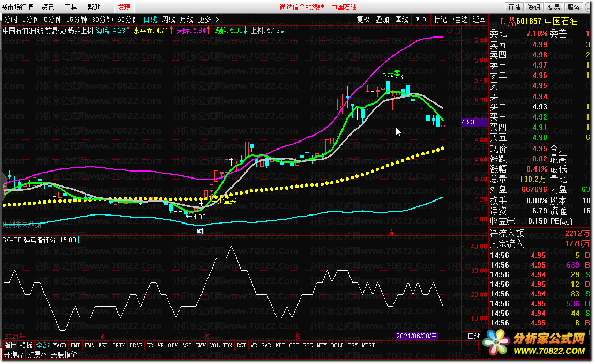This screenshot has width=595, height=364.
Task: Switch indicator to KDJ
Action: pyautogui.click(x=280, y=345)
